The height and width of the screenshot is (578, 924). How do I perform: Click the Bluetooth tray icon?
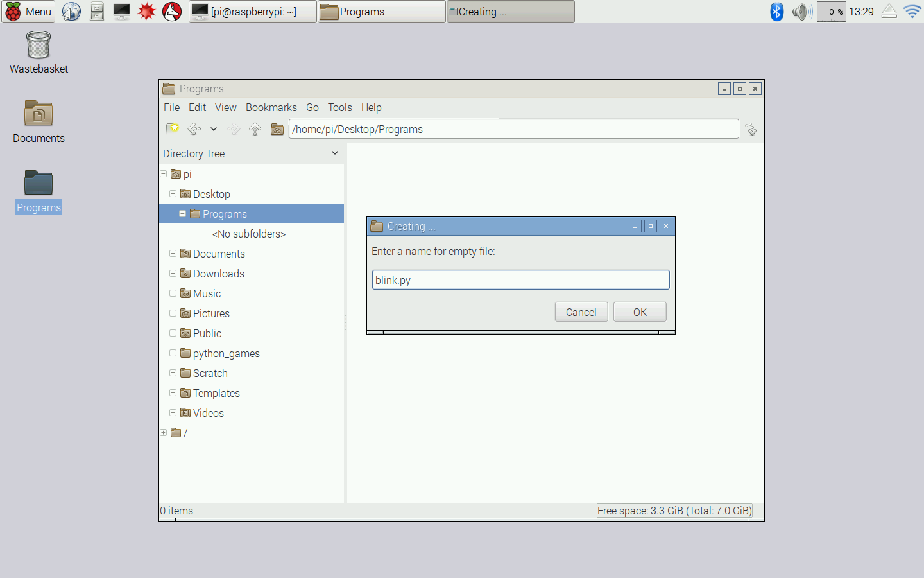pos(776,12)
